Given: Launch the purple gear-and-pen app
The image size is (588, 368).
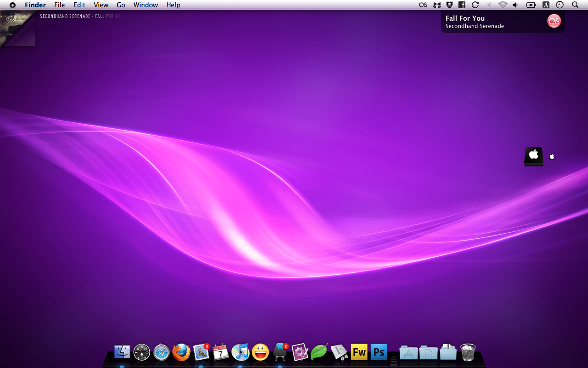Looking at the screenshot, I should [300, 352].
